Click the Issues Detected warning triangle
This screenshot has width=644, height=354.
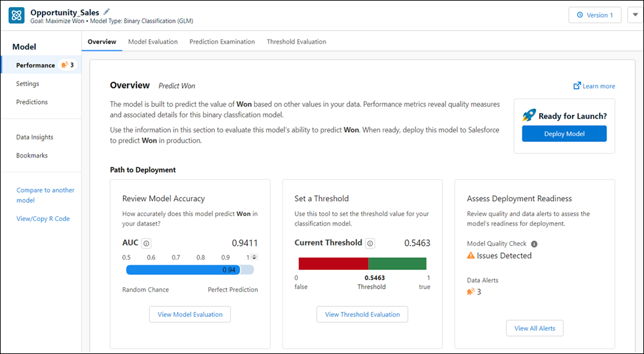tap(471, 256)
